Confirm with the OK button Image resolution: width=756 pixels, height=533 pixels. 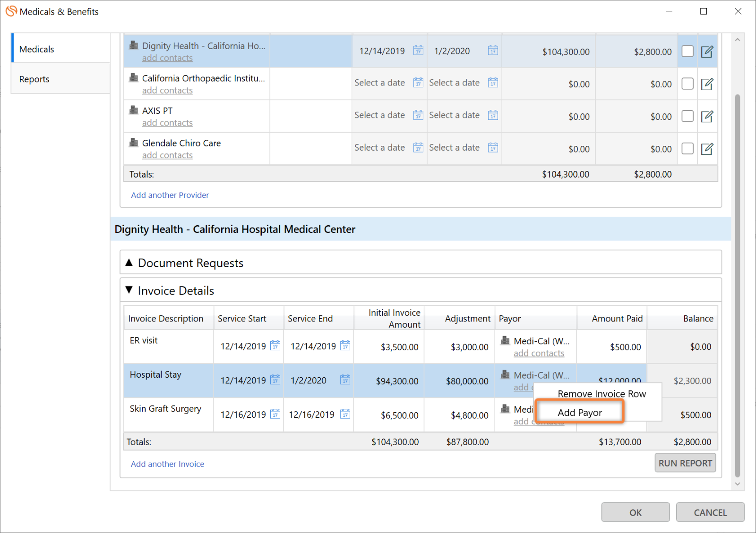point(636,512)
